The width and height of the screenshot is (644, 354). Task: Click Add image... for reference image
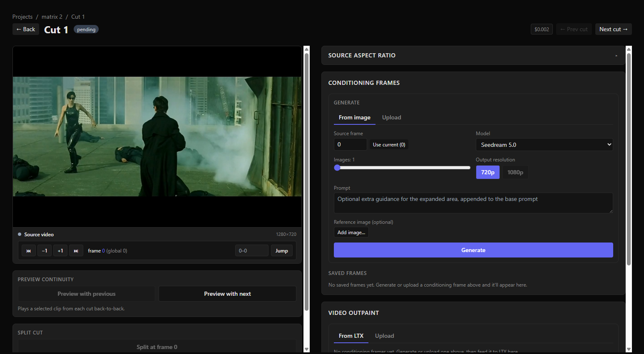click(351, 232)
